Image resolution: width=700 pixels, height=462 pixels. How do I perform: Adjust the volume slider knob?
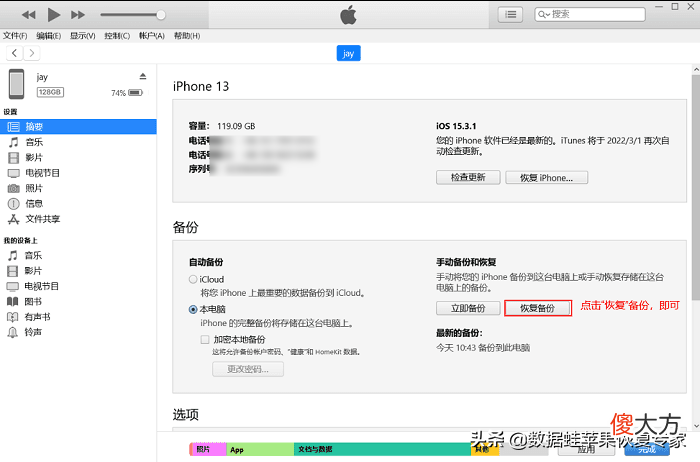(x=161, y=15)
